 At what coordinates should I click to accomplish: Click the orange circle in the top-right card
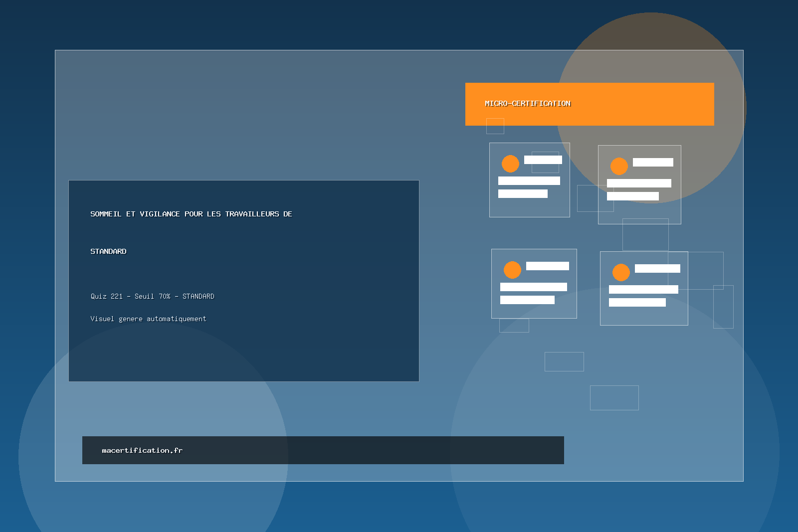pyautogui.click(x=619, y=166)
